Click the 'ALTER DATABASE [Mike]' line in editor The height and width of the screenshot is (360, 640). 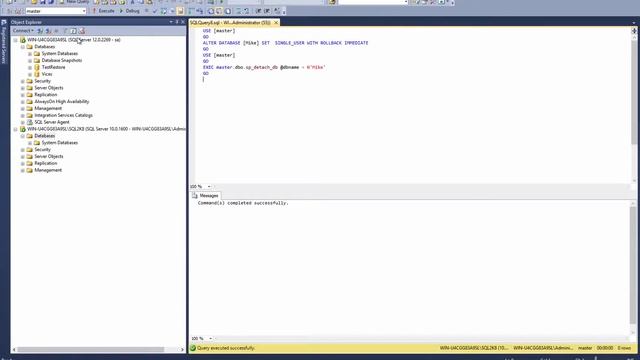point(285,43)
